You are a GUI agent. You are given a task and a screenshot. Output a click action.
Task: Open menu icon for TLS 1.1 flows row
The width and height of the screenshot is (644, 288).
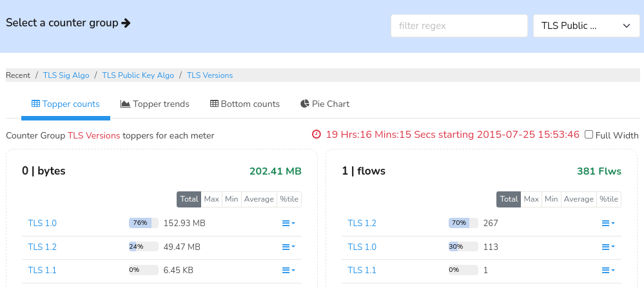click(x=609, y=271)
